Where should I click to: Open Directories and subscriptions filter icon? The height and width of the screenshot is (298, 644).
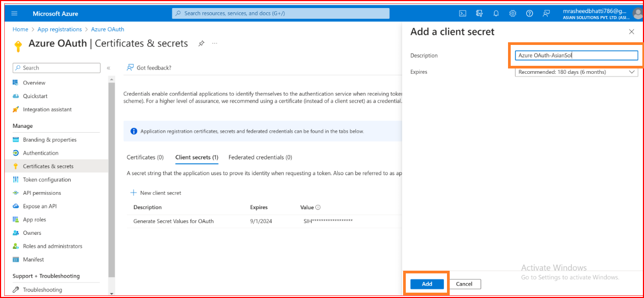(x=479, y=13)
